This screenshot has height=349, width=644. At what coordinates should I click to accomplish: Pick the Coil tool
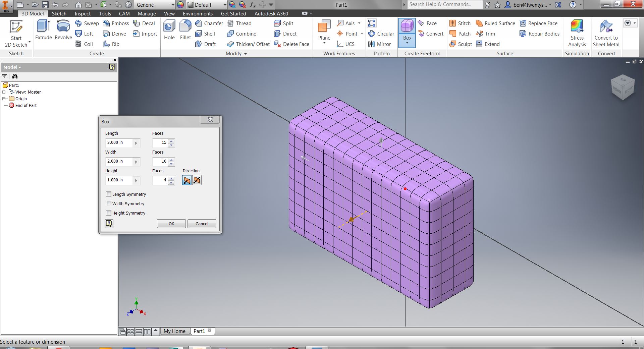coord(84,44)
